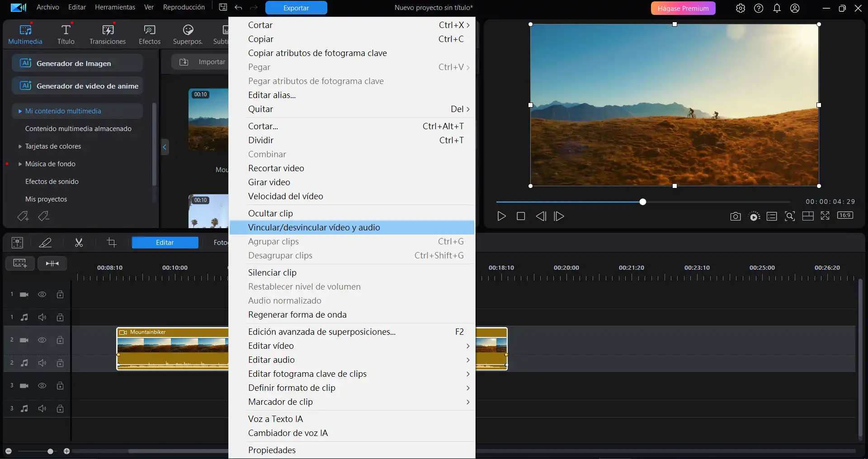The width and height of the screenshot is (868, 459).
Task: Click the preview playback position slider handle
Action: 642,202
